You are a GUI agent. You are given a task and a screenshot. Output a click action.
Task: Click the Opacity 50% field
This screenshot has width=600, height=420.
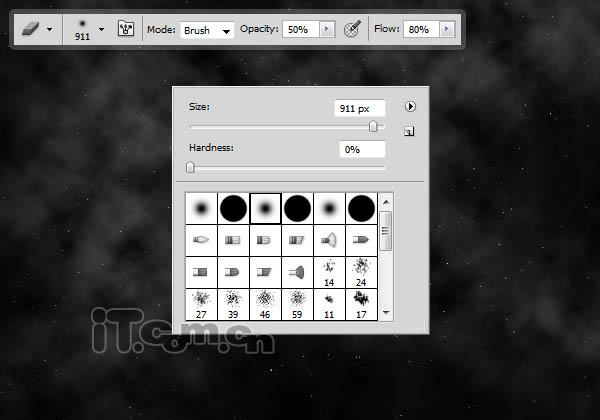301,29
